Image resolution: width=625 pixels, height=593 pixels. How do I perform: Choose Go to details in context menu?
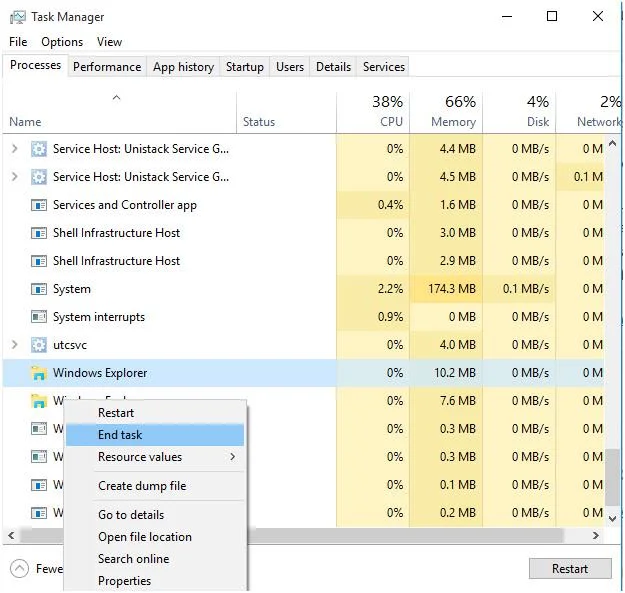point(155,515)
